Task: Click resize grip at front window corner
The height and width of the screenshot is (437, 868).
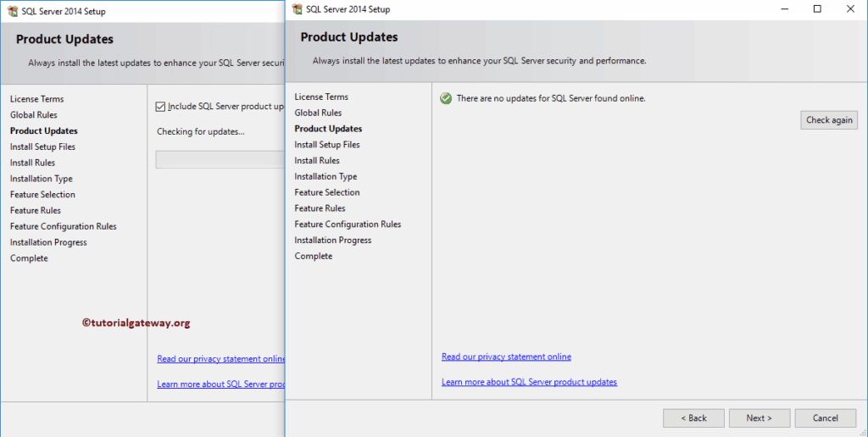Action: tap(862, 432)
